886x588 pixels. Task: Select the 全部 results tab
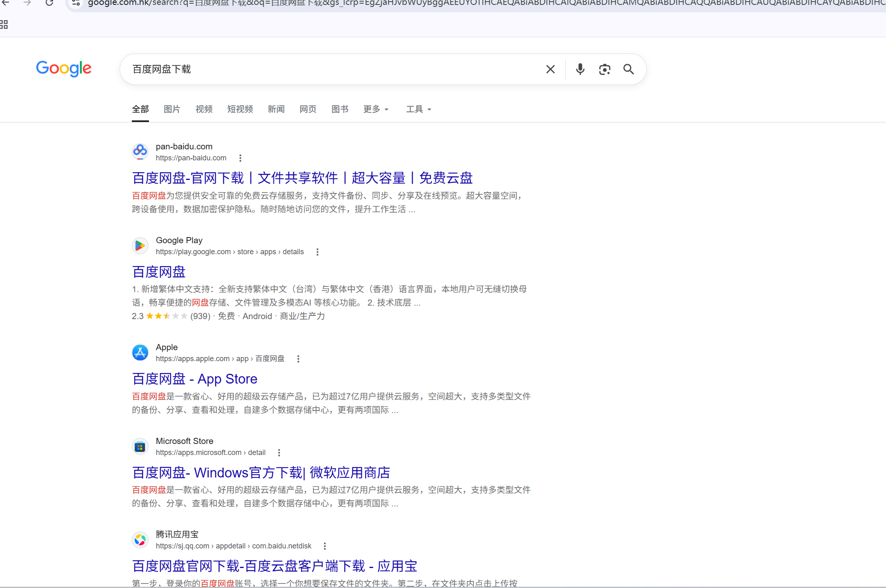pos(140,109)
